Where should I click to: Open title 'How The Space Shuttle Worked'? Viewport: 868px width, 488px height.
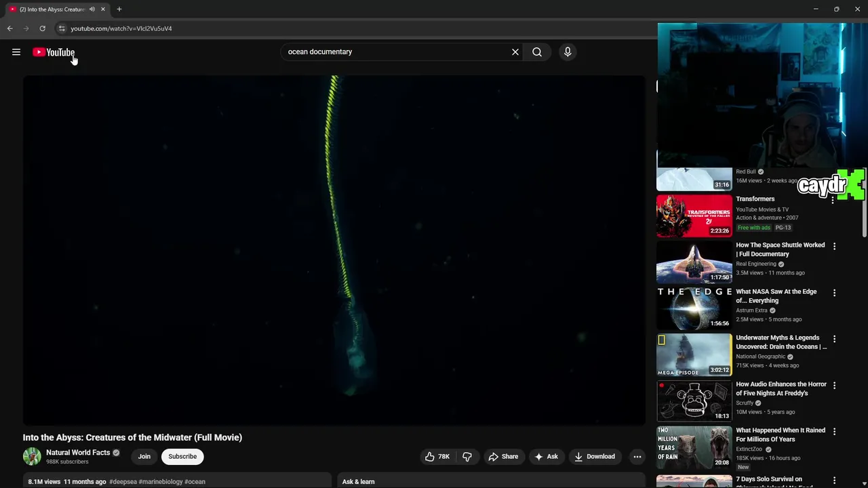781,249
